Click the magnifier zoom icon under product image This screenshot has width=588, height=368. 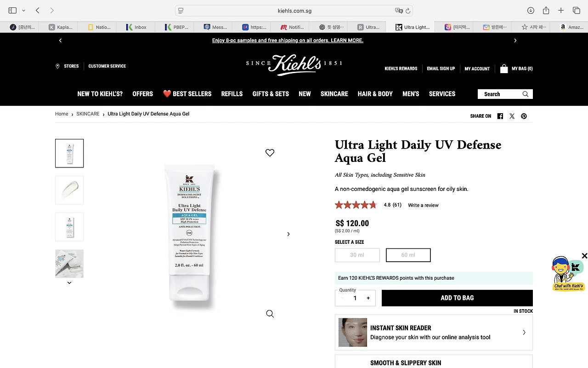coord(270,314)
